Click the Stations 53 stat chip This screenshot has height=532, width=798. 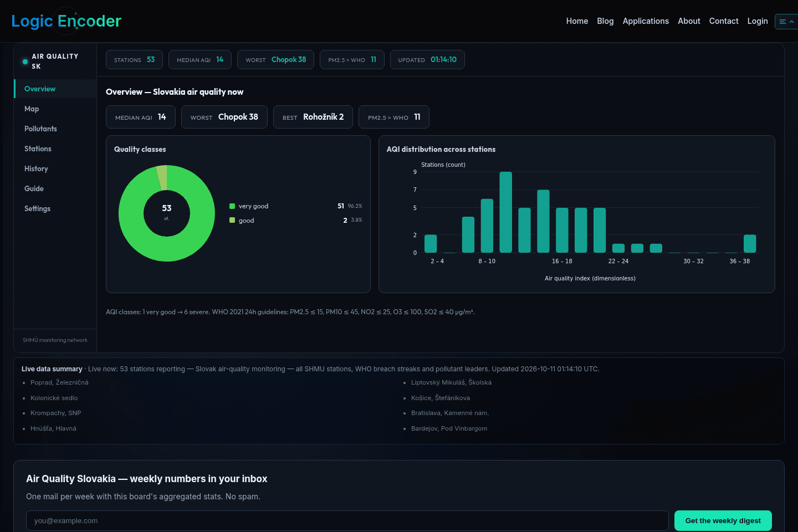coord(134,60)
